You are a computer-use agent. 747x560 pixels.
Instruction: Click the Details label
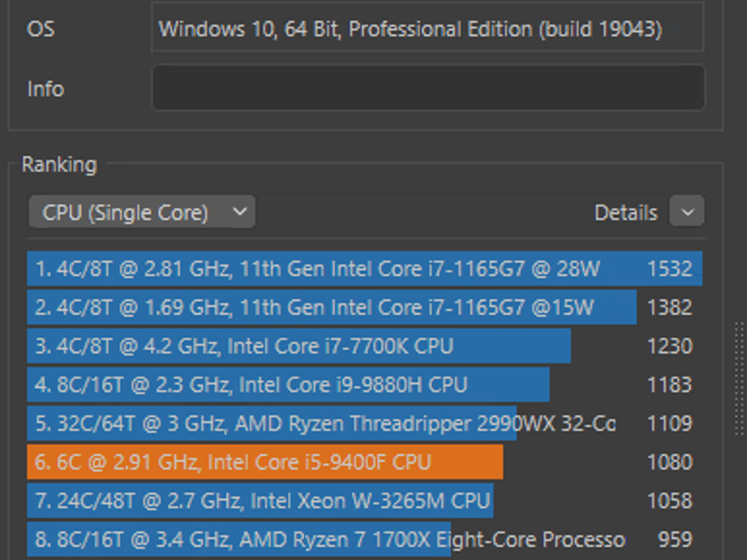[626, 212]
